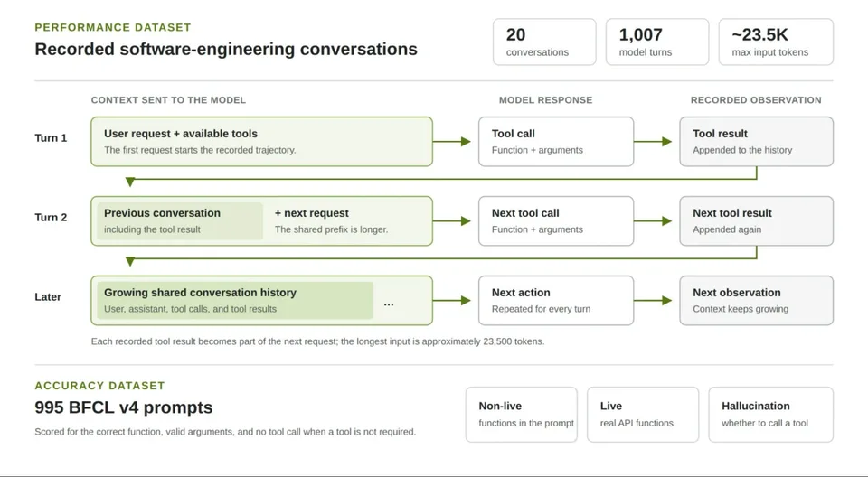Click arrow from next request to Next tool call
The image size is (868, 477).
tap(452, 220)
